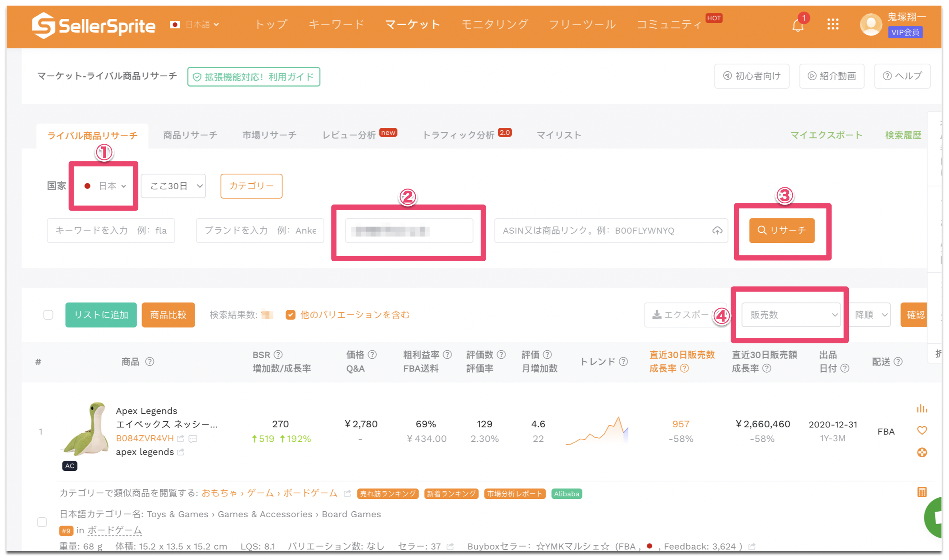Open the 販売数 sort dropdown
949x560 pixels.
pos(791,315)
